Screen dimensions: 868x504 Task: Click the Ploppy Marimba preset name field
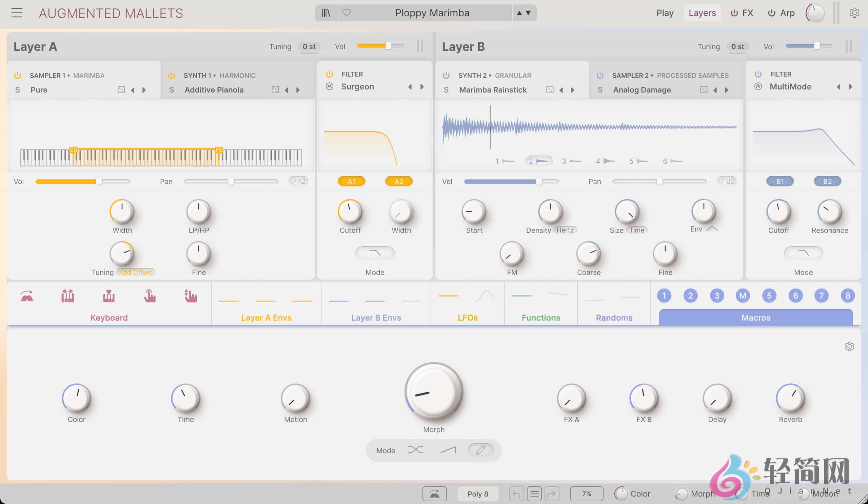(432, 13)
